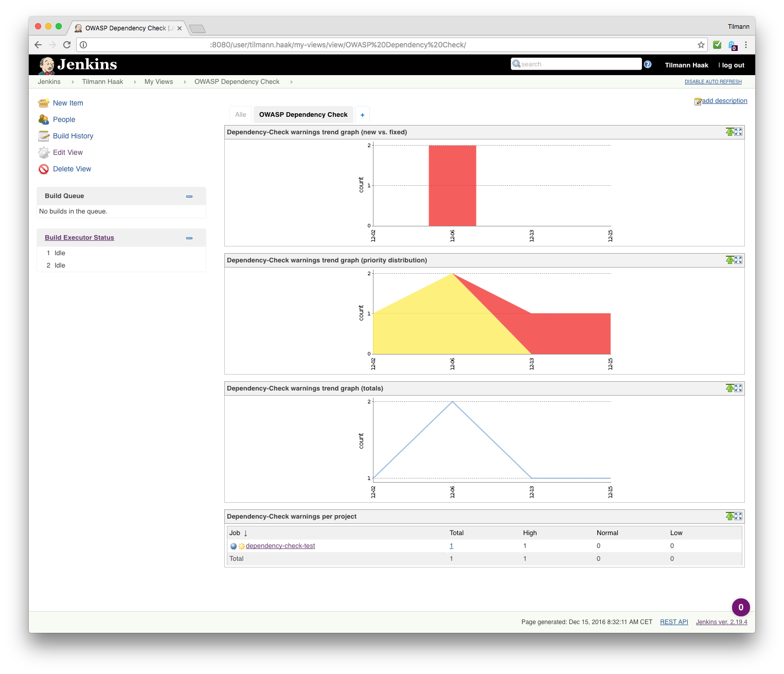This screenshot has width=784, height=674.
Task: Sort table by the High column header
Action: pos(530,533)
